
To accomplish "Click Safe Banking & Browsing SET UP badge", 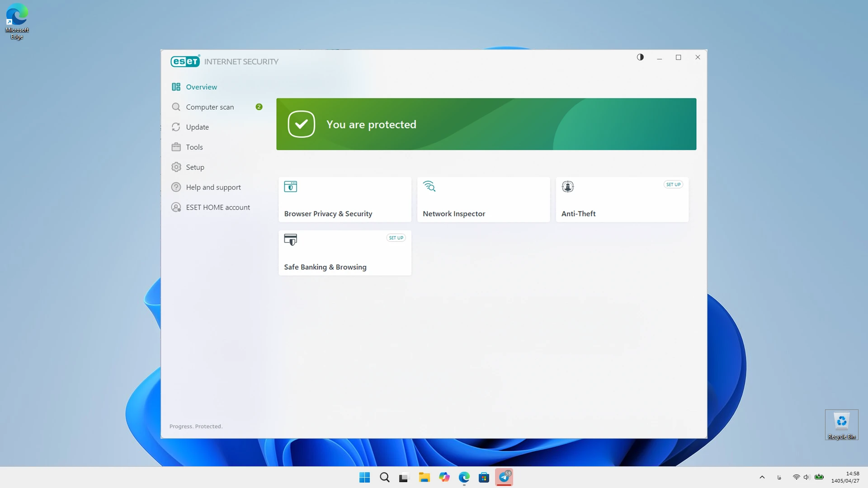I will (396, 238).
